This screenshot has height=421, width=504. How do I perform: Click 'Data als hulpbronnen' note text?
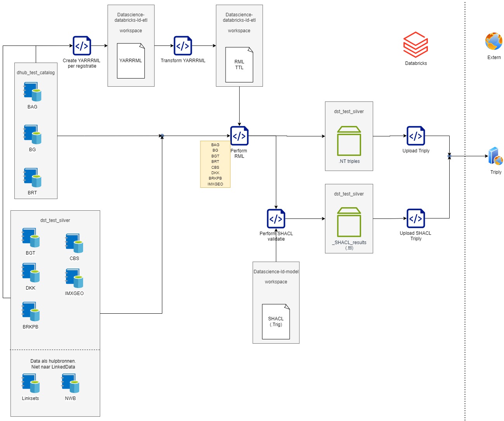coord(53,364)
